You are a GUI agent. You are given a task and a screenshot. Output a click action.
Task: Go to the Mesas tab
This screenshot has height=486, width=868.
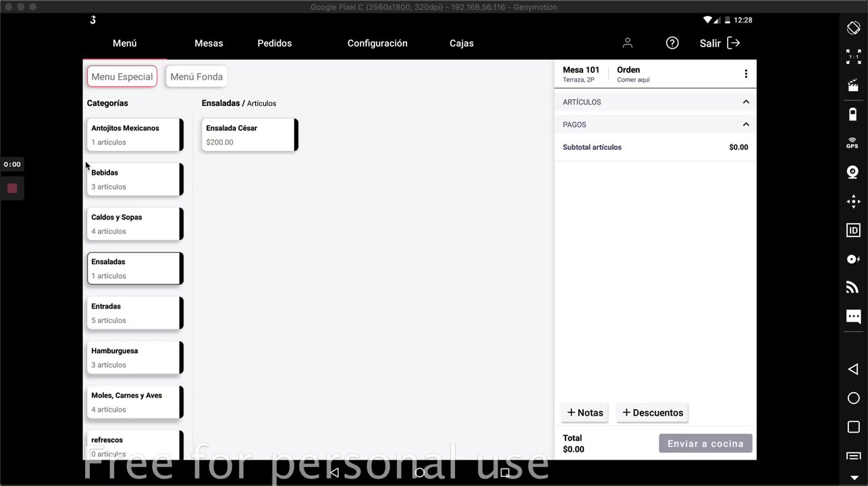tap(209, 43)
